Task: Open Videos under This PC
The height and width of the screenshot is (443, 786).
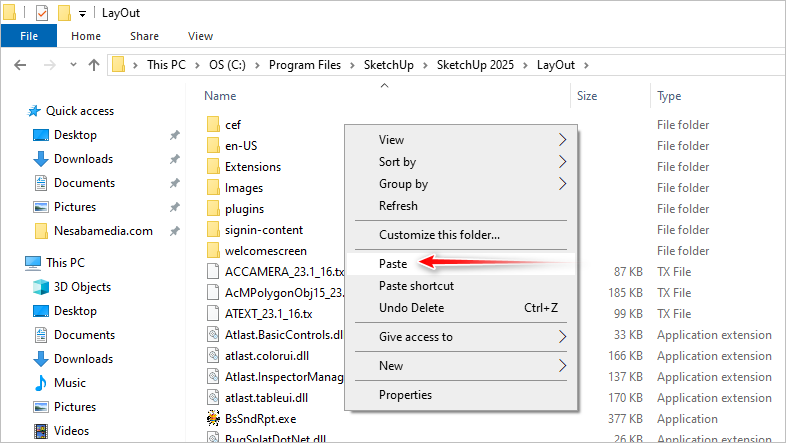Action: coord(71,431)
